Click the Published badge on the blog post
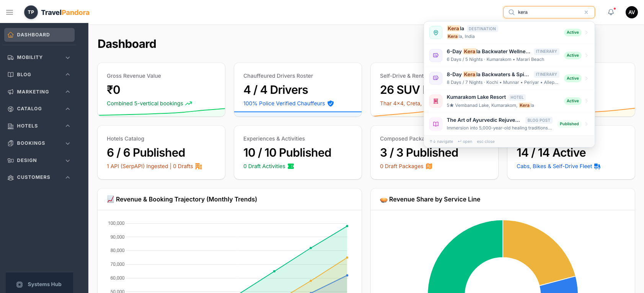 pyautogui.click(x=569, y=124)
